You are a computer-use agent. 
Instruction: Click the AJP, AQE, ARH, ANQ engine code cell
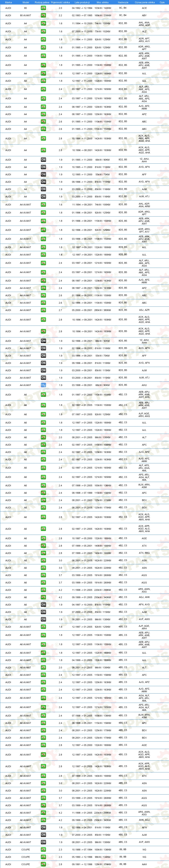pos(144,415)
